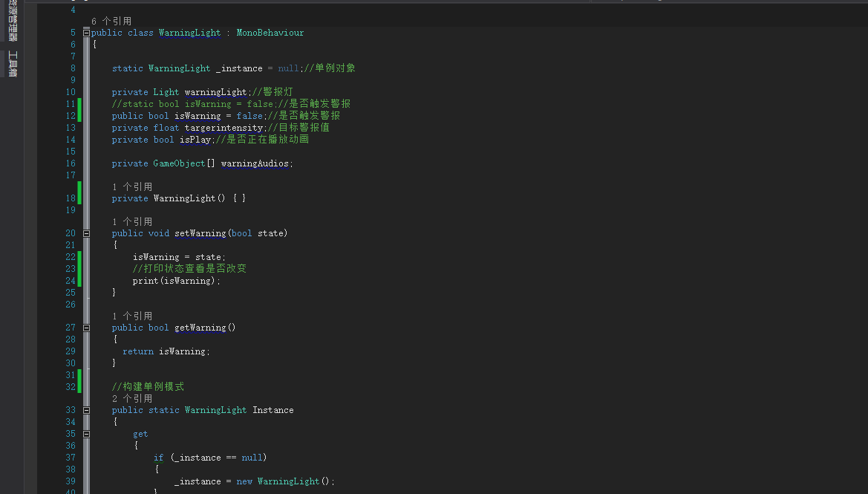868x494 pixels.
Task: Collapse the setWarning method block
Action: [86, 234]
